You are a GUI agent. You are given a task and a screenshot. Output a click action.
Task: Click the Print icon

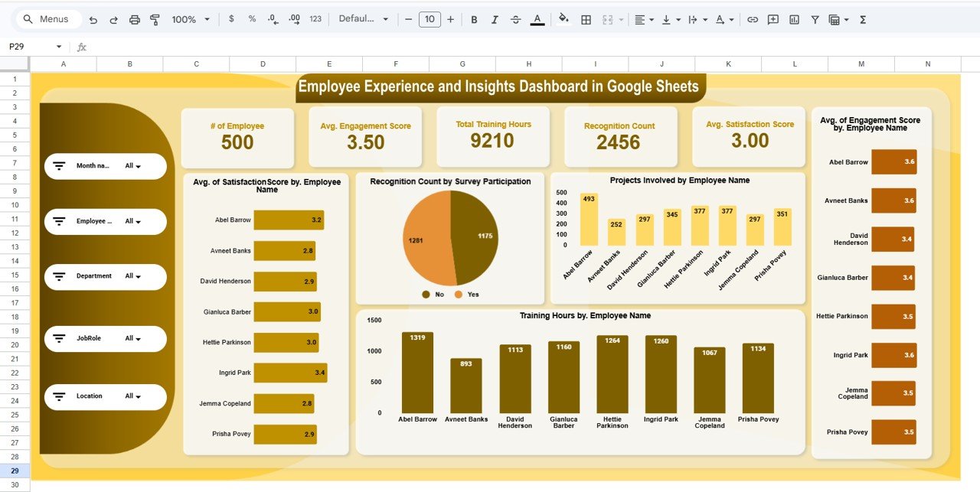pyautogui.click(x=135, y=19)
